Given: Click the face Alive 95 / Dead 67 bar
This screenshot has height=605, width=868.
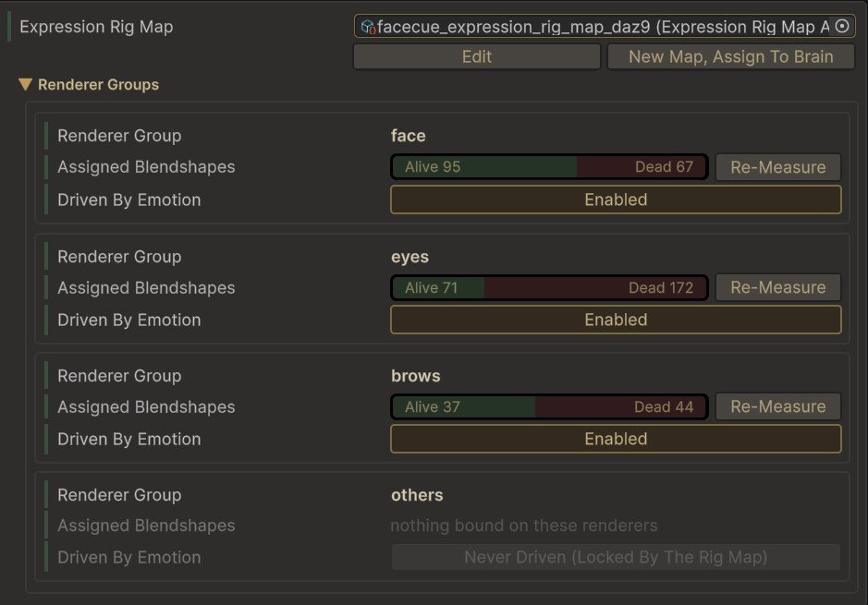Looking at the screenshot, I should (549, 166).
